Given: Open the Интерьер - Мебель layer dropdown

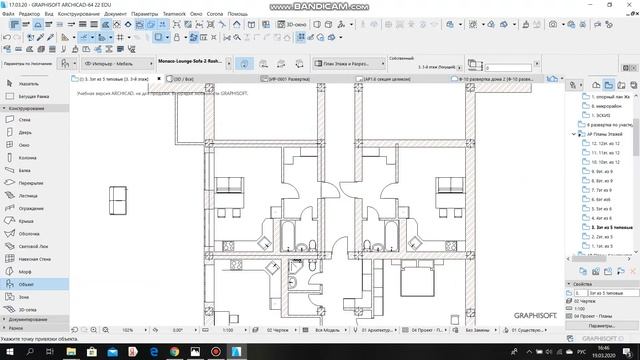Looking at the screenshot, I should point(118,64).
